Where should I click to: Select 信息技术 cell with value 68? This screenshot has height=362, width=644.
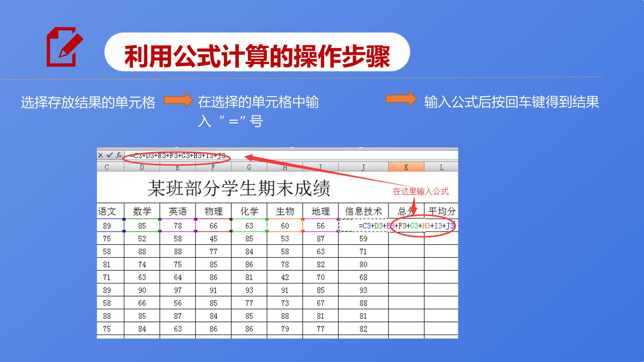click(363, 277)
